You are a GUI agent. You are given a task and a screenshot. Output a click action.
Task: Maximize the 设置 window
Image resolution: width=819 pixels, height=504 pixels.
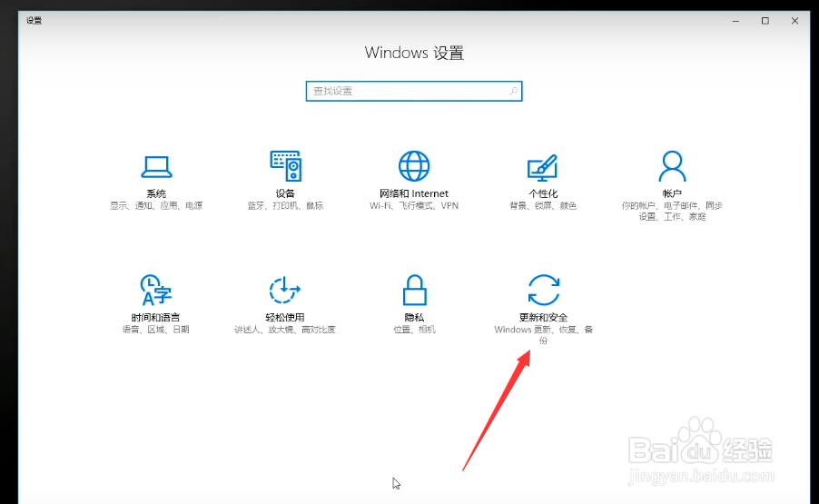765,21
